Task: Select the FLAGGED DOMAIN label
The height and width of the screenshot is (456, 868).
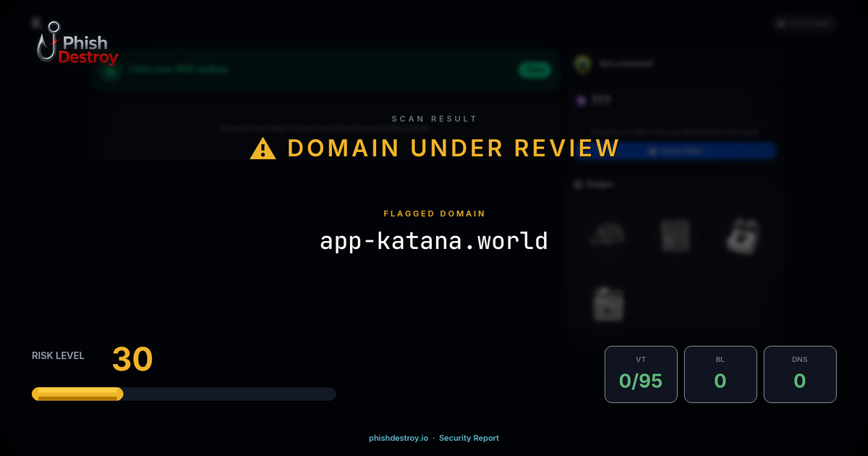Action: (x=434, y=214)
